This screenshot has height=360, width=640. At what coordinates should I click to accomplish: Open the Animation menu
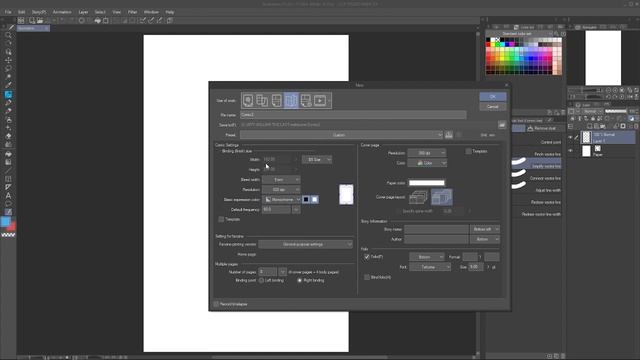click(x=62, y=12)
